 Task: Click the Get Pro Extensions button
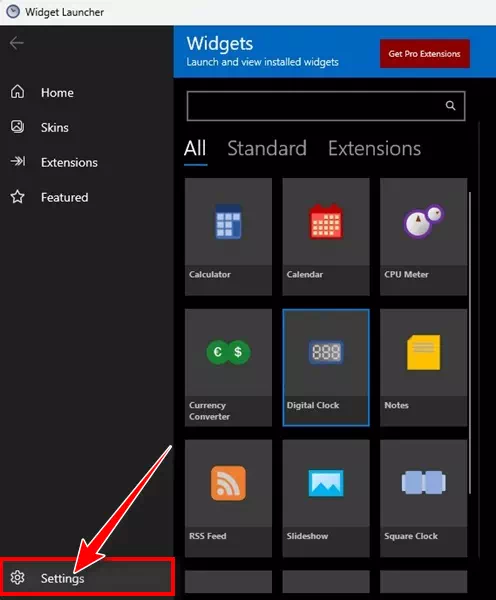click(x=425, y=54)
